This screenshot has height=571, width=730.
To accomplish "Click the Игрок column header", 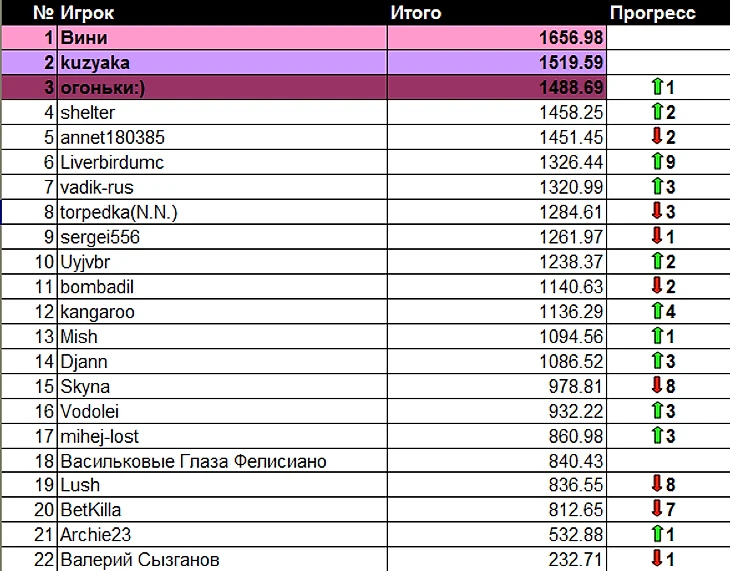I will [88, 13].
